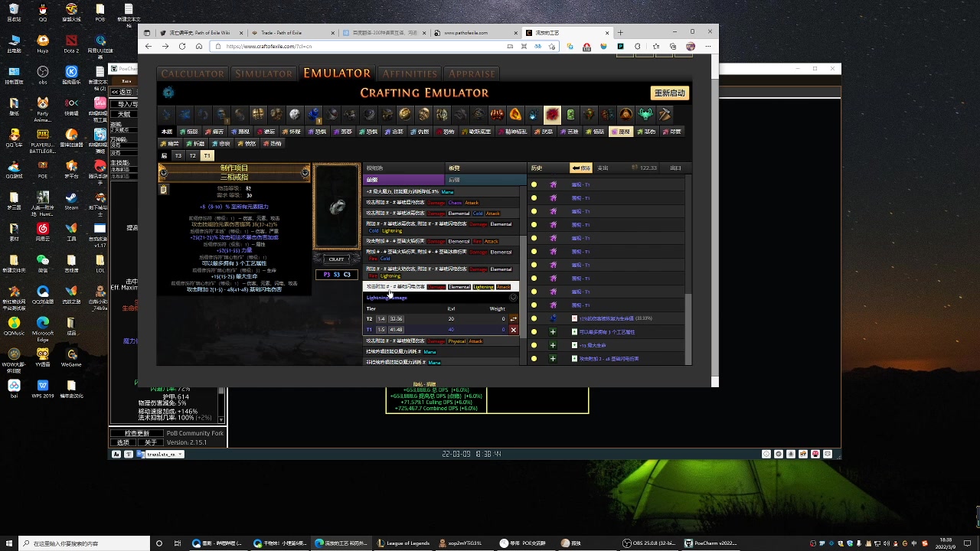Switch to Trade - Path of Exile browser tab
The width and height of the screenshot is (980, 551).
tap(291, 33)
